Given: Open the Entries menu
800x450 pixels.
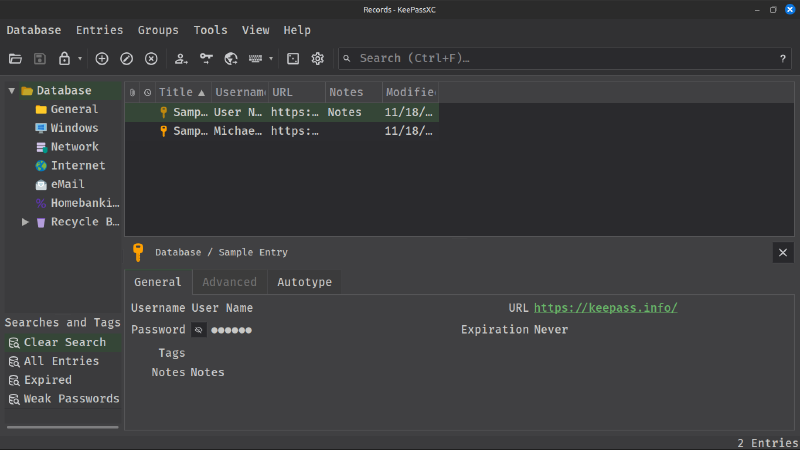Looking at the screenshot, I should point(100,30).
